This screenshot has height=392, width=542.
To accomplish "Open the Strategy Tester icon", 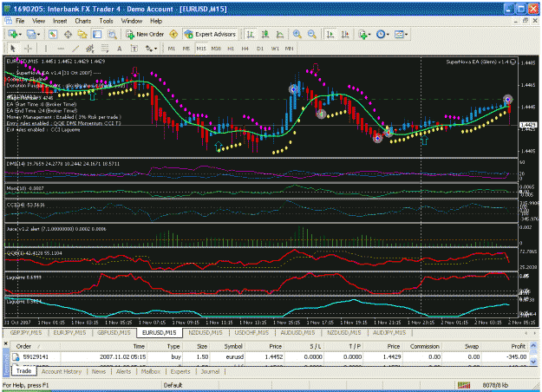I will pos(112,34).
